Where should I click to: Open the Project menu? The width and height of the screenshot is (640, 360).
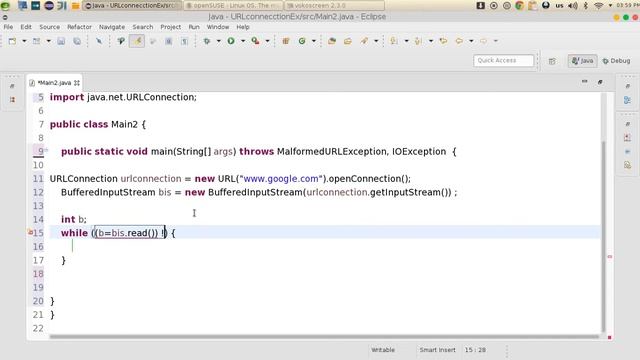pos(171,27)
